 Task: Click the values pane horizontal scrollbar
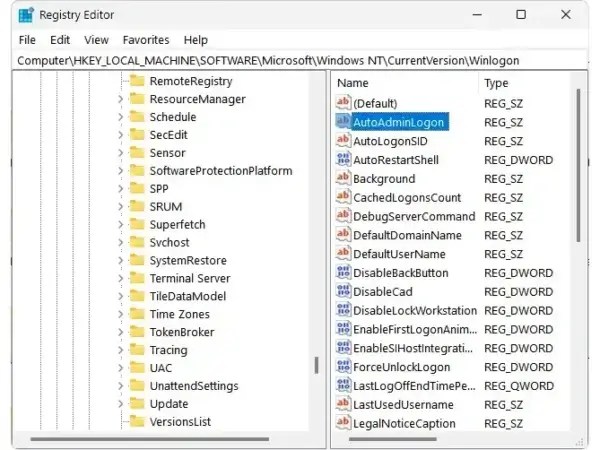point(393,439)
